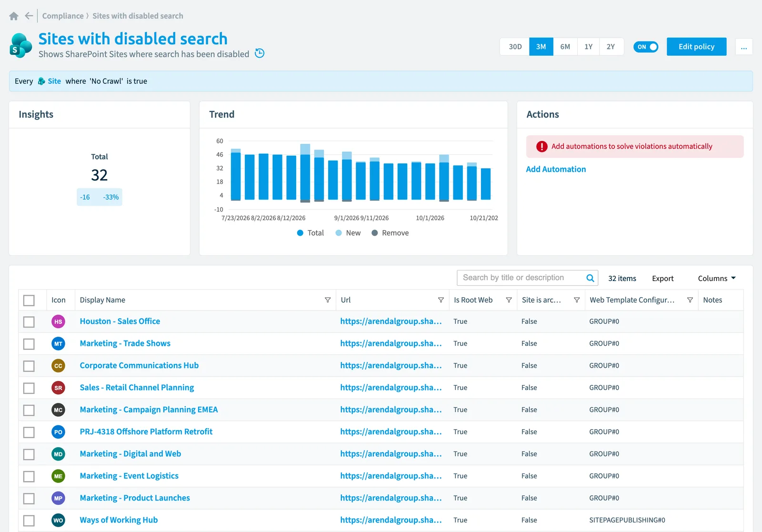Image resolution: width=762 pixels, height=532 pixels.
Task: Open the Site is archived filter icon
Action: pyautogui.click(x=577, y=300)
